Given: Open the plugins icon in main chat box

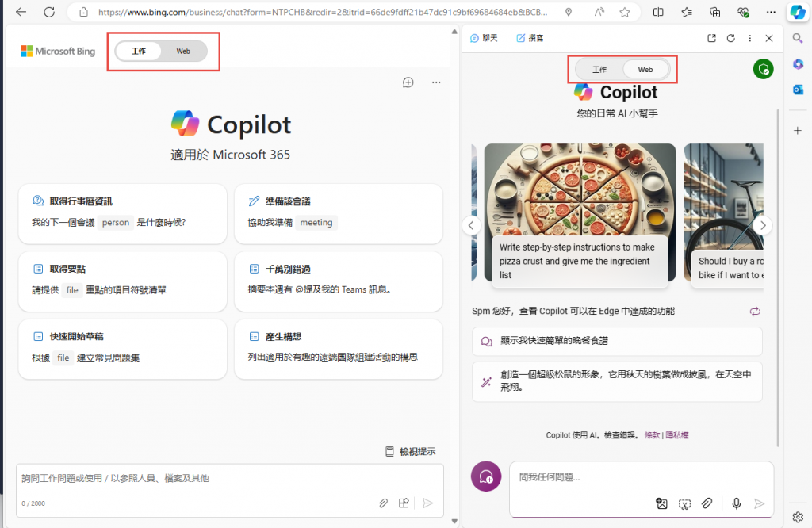Looking at the screenshot, I should 404,503.
